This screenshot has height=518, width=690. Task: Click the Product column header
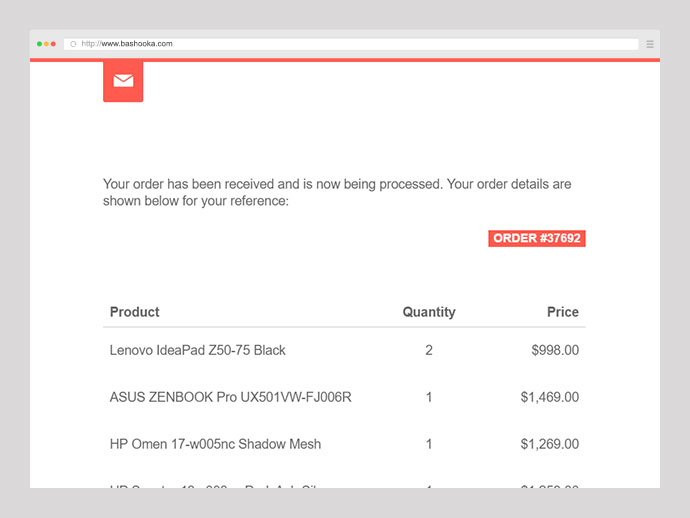135,312
